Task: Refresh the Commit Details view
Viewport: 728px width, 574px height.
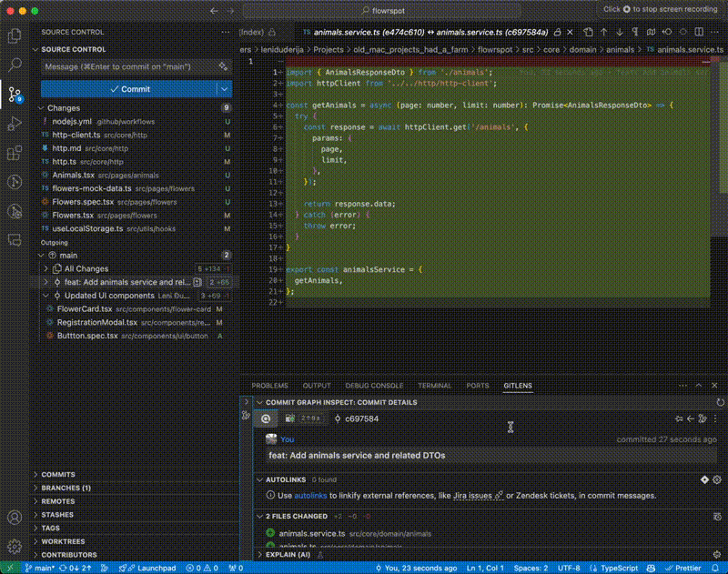Action: click(x=720, y=402)
